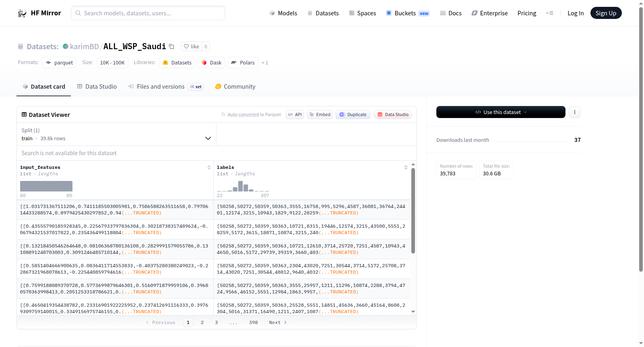Click the Downloads last month count 37
Image resolution: width=644 pixels, height=347 pixels.
pos(578,140)
